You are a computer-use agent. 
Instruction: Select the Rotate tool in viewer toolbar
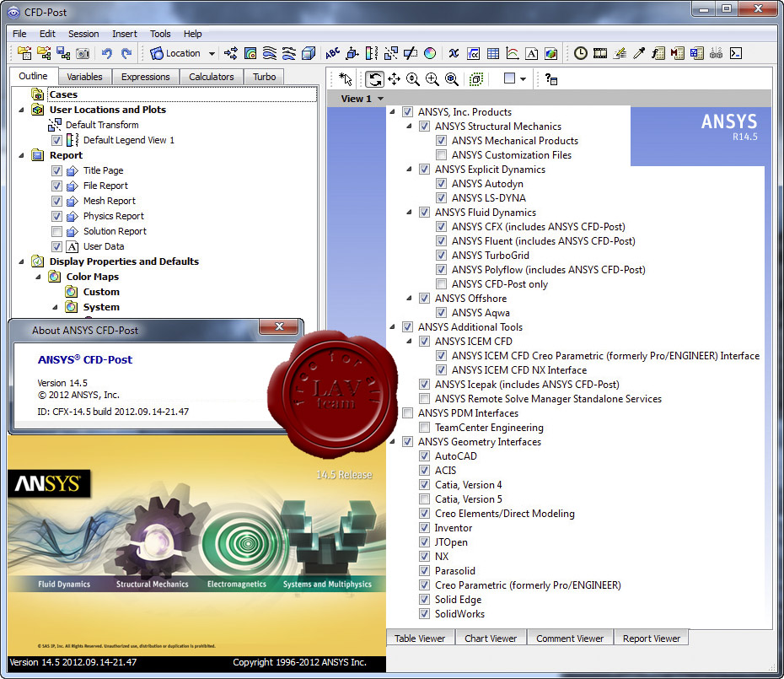click(374, 79)
